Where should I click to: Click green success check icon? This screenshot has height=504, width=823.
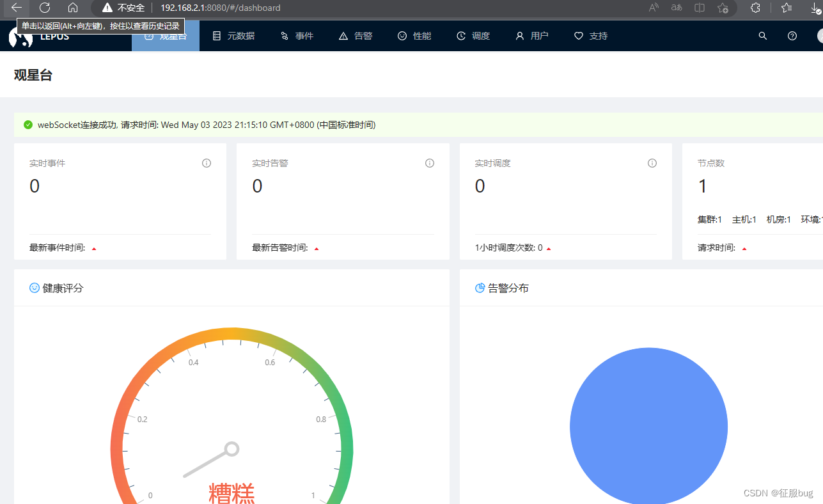(28, 125)
